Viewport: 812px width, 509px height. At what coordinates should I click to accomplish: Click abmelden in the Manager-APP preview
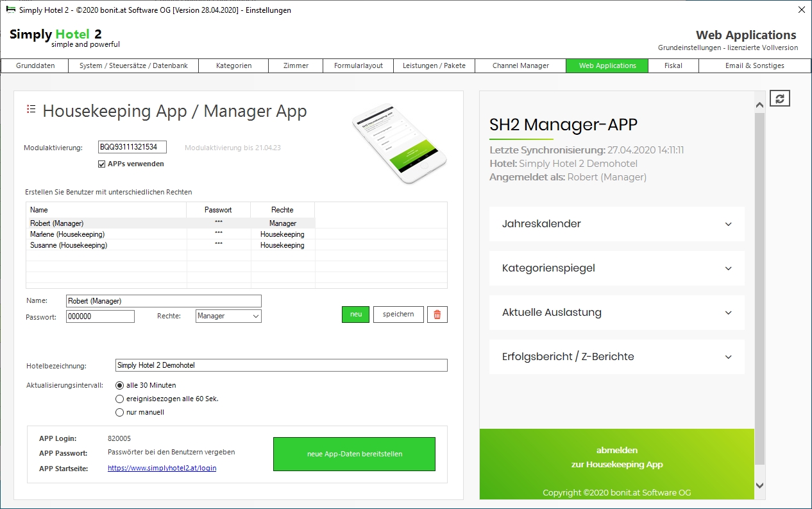(617, 450)
